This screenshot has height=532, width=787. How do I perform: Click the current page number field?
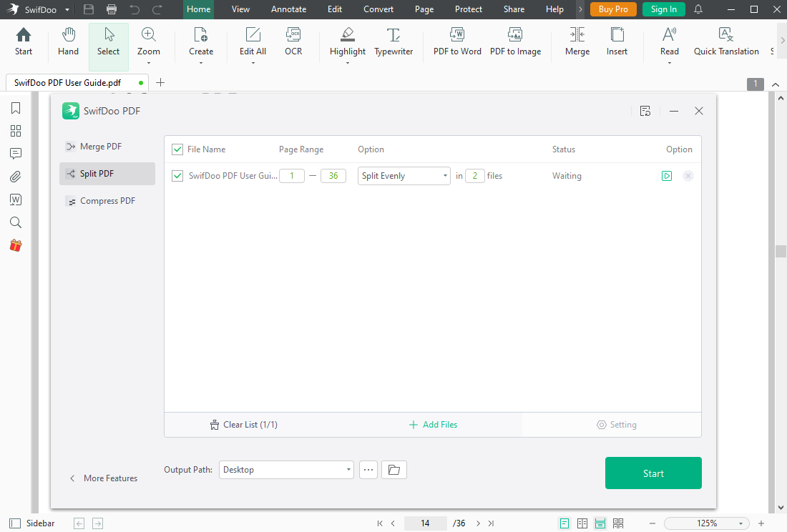[x=425, y=523]
